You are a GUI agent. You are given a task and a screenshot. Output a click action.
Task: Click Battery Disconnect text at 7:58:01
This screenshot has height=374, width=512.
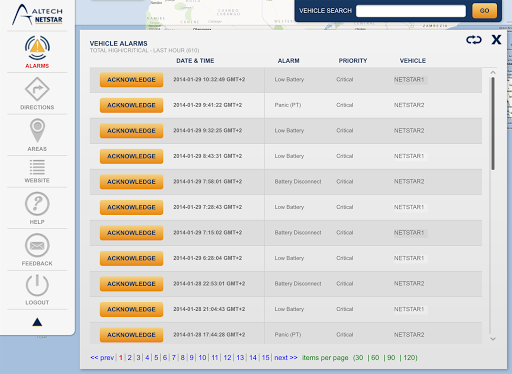[x=298, y=182]
